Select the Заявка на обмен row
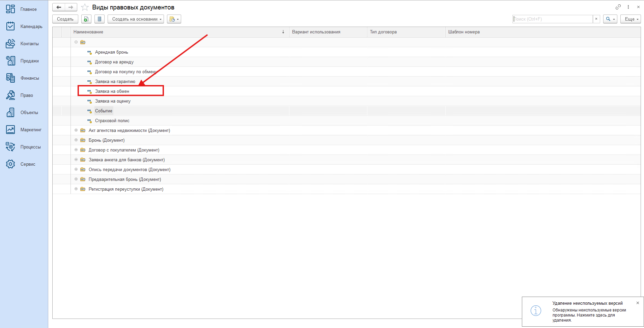644x328 pixels. 112,91
